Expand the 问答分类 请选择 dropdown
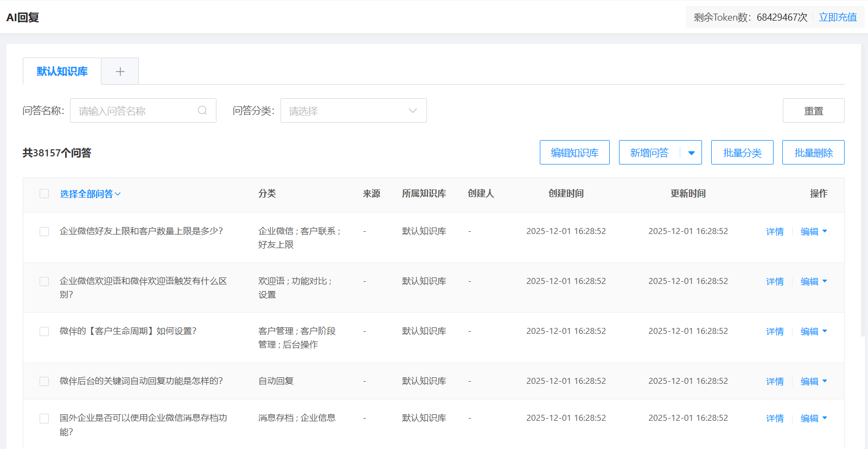This screenshot has height=449, width=868. (x=353, y=111)
